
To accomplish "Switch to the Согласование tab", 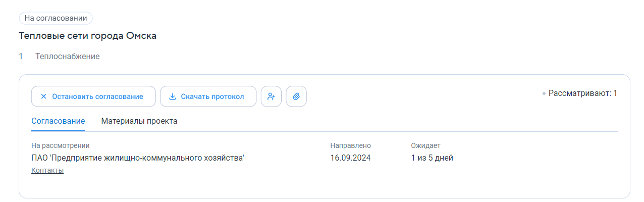I will pos(58,121).
